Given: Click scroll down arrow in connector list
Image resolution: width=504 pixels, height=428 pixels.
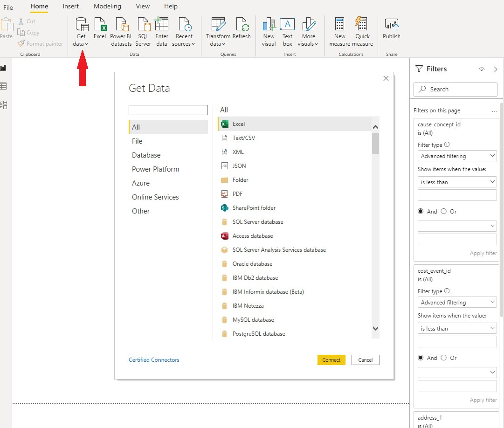Looking at the screenshot, I should point(375,328).
